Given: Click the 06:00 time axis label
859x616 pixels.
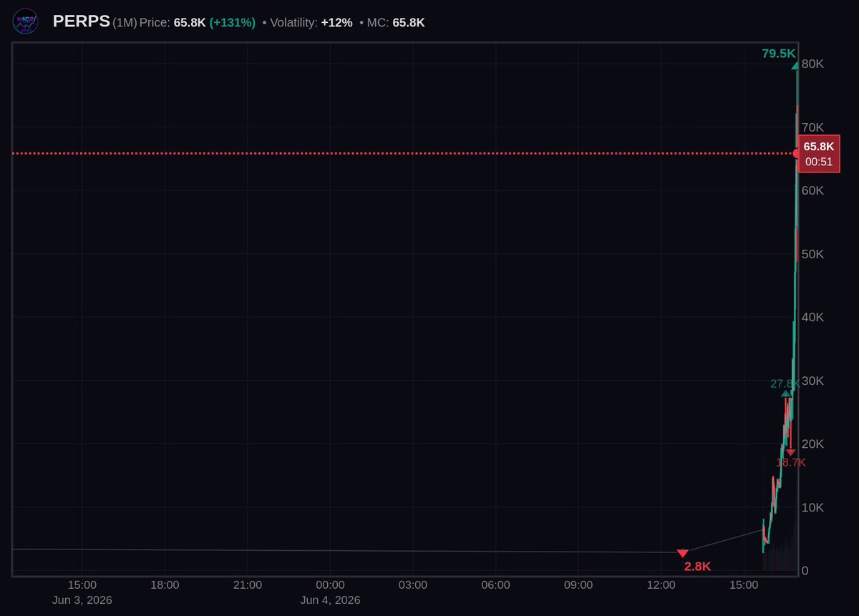Looking at the screenshot, I should tap(495, 585).
